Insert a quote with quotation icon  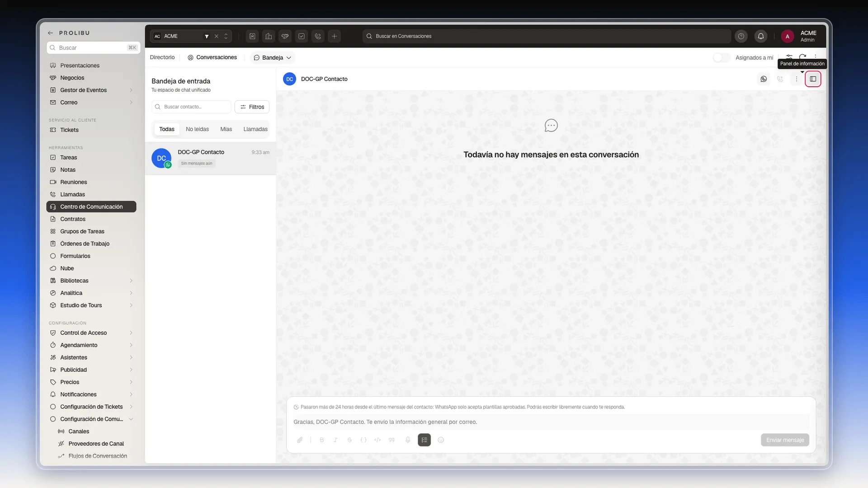click(x=392, y=440)
